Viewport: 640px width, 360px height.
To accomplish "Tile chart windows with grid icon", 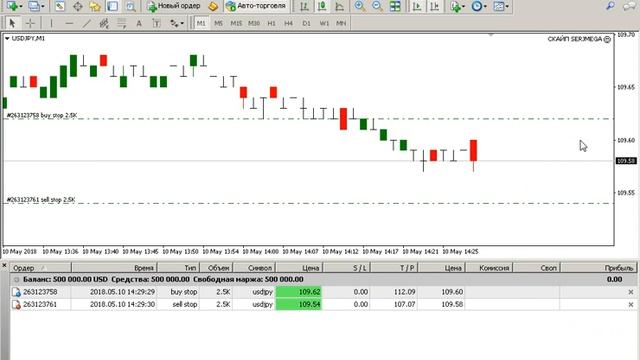I will (395, 6).
